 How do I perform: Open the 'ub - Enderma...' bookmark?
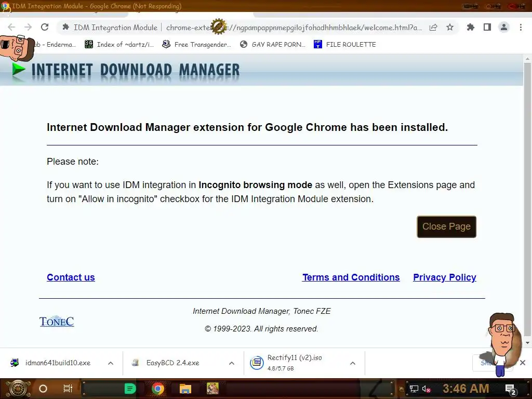pos(55,45)
